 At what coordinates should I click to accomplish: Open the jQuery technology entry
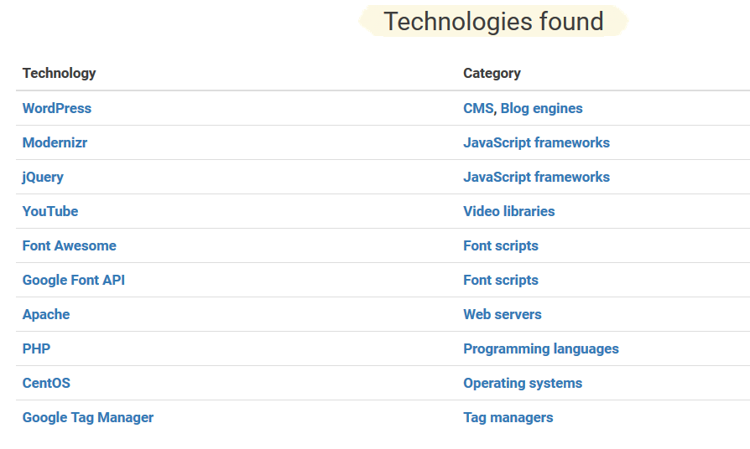click(x=43, y=177)
